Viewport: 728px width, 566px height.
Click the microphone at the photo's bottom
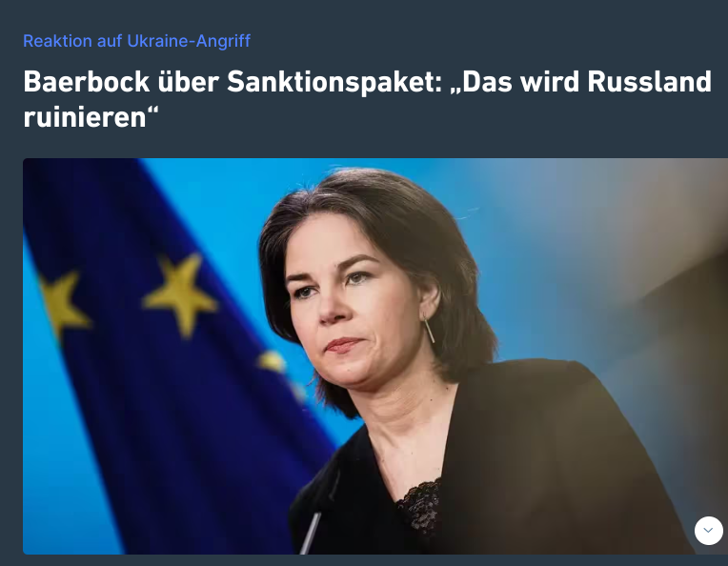tap(310, 533)
